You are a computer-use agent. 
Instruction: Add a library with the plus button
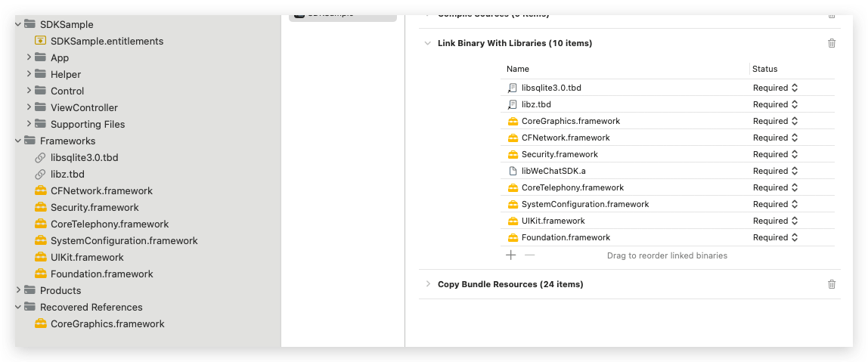[511, 255]
